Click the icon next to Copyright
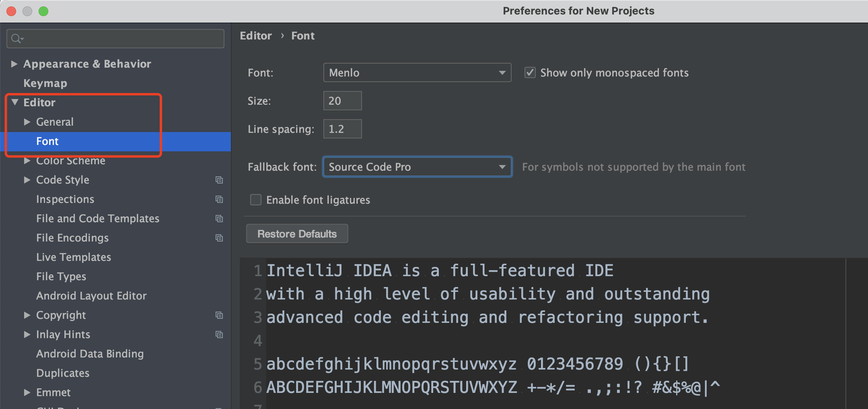 point(219,315)
